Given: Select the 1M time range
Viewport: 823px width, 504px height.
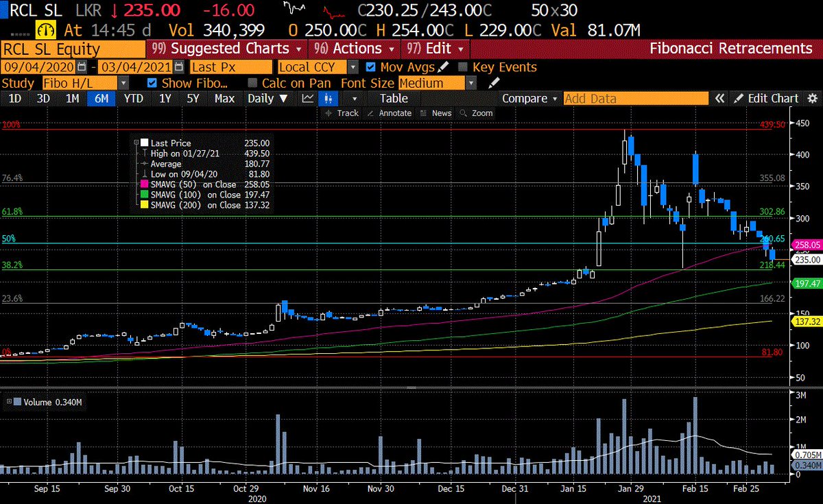Looking at the screenshot, I should click(73, 99).
